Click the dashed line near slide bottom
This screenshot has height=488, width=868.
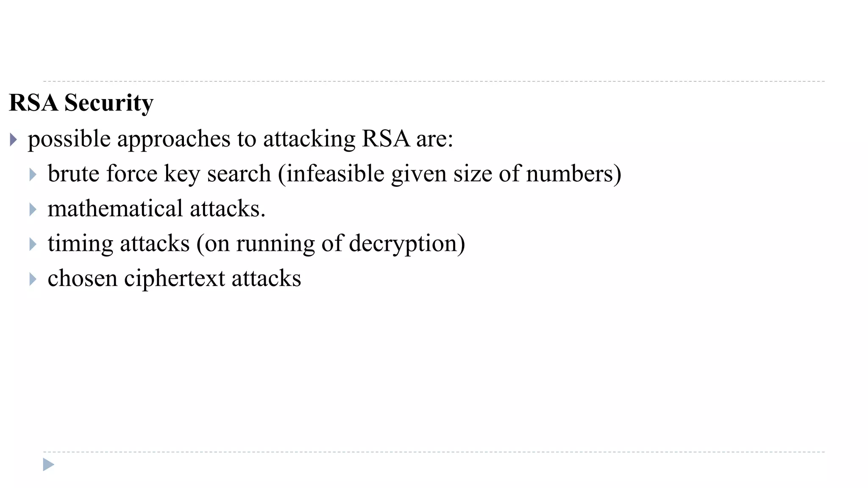pos(434,452)
